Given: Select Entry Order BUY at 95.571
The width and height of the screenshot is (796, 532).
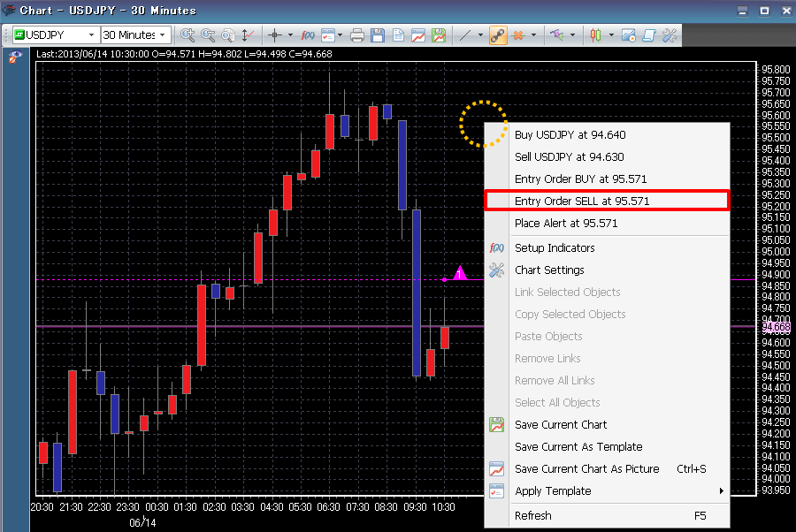Looking at the screenshot, I should tap(607, 179).
